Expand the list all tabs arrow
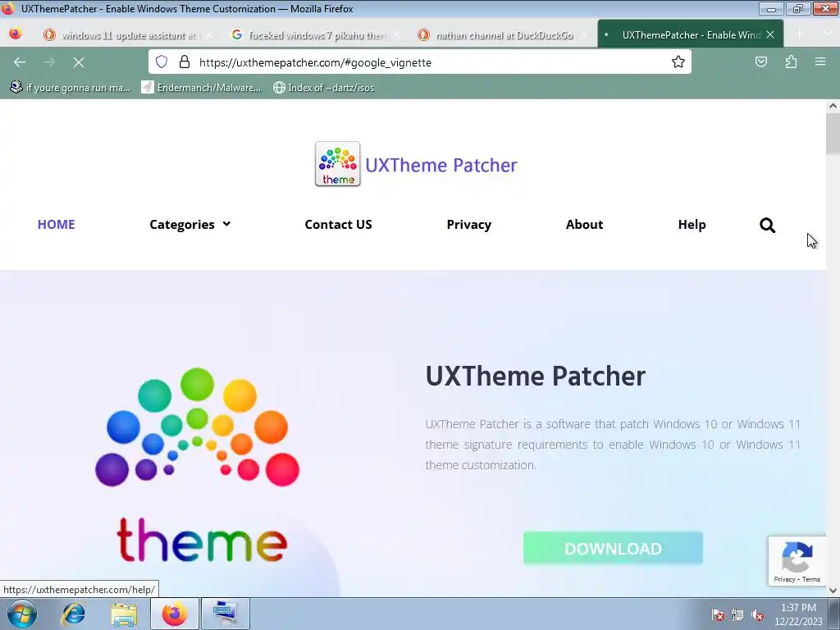The height and width of the screenshot is (630, 840). coord(827,34)
